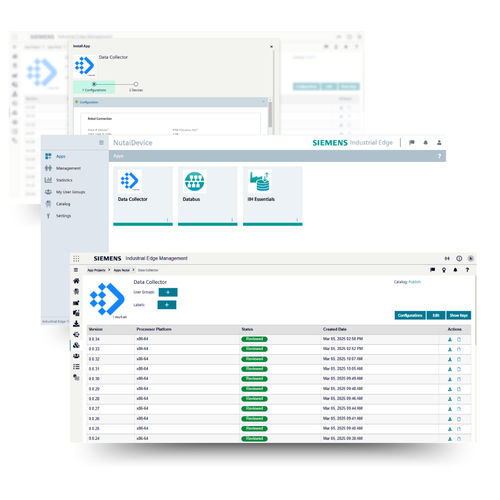The image size is (500, 500).
Task: Click the Publish catalog link
Action: click(414, 282)
